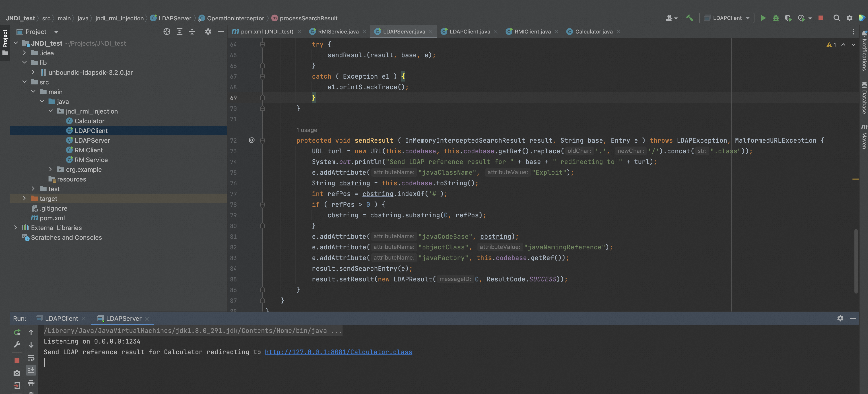
Task: Expand unboundid-ldapsdk-3.2.0.jar
Action: point(33,72)
